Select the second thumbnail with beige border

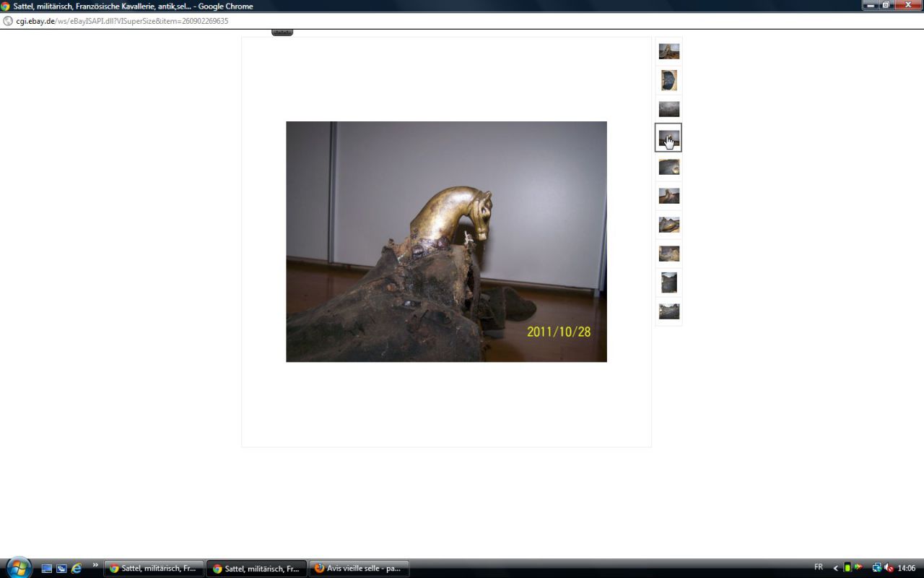point(668,80)
